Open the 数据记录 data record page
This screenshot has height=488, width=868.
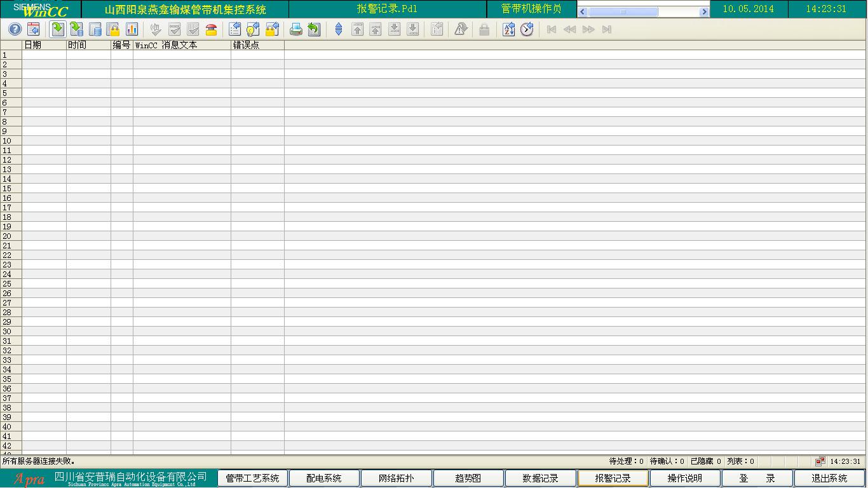[541, 478]
